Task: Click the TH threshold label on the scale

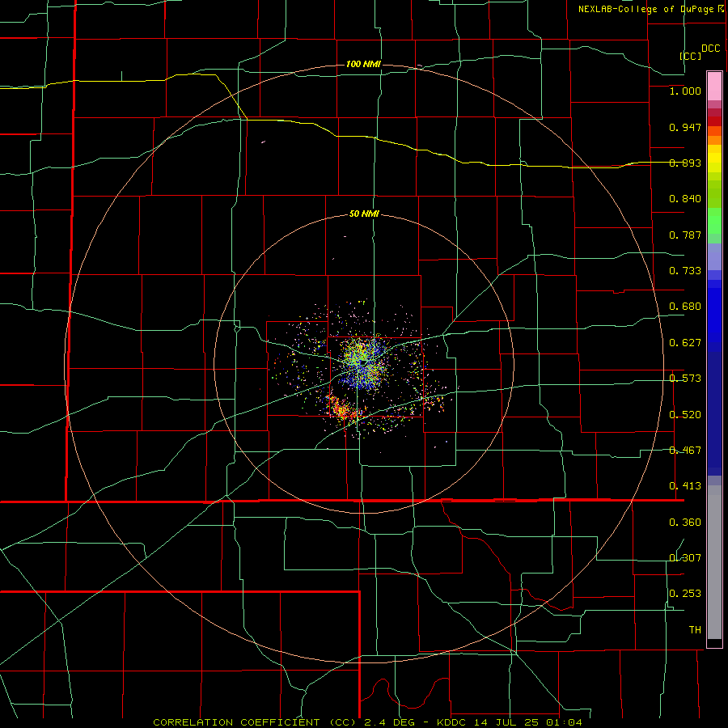Action: (x=695, y=630)
